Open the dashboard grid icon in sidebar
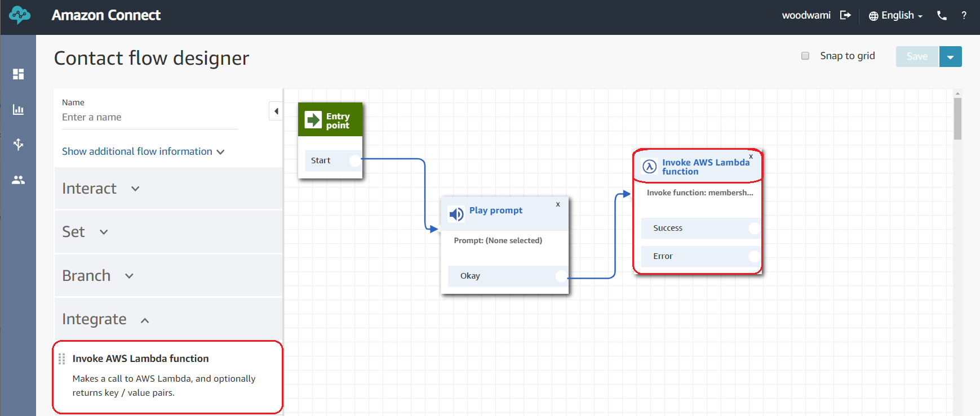The height and width of the screenshot is (416, 980). [x=18, y=74]
